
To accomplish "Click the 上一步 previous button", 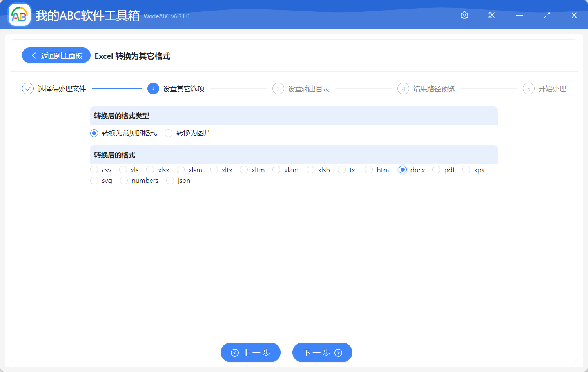I will click(250, 352).
